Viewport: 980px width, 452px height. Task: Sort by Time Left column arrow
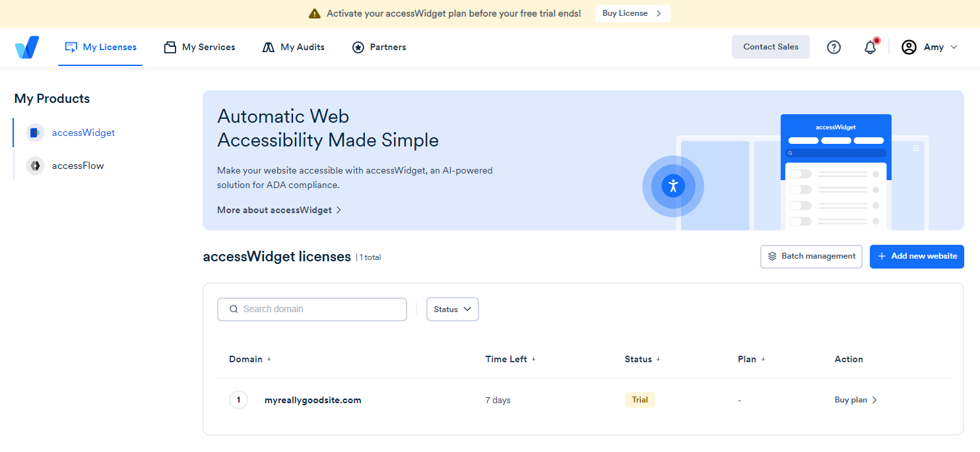(533, 360)
